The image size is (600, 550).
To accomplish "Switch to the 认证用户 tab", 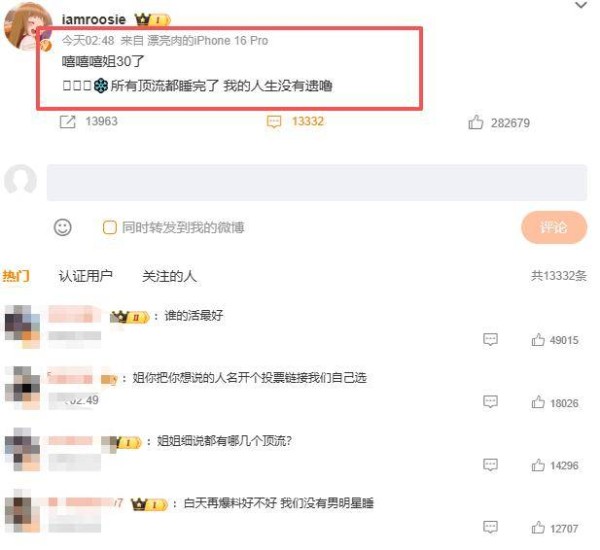I will [85, 276].
